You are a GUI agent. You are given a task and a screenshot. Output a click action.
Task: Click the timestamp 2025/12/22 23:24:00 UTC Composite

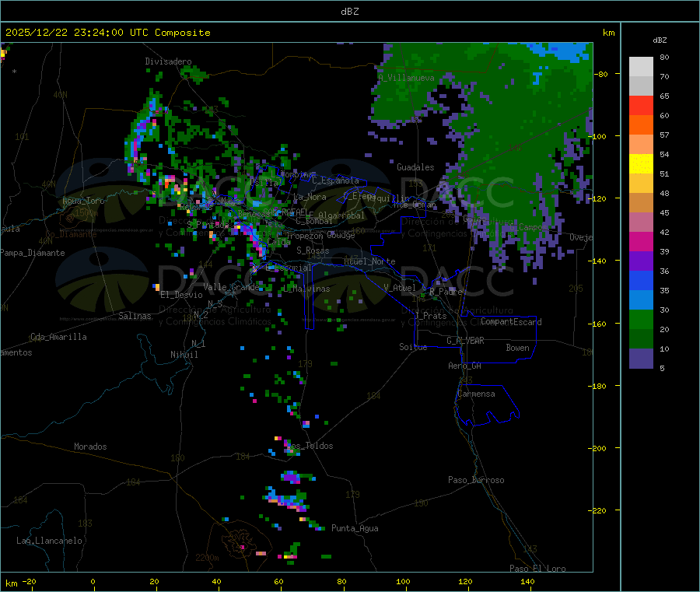coord(107,33)
